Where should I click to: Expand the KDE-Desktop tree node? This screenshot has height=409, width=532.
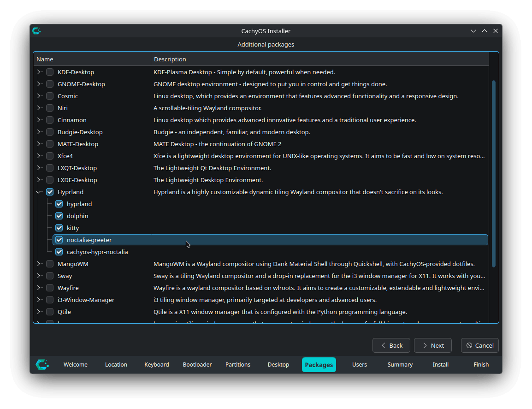click(x=39, y=72)
